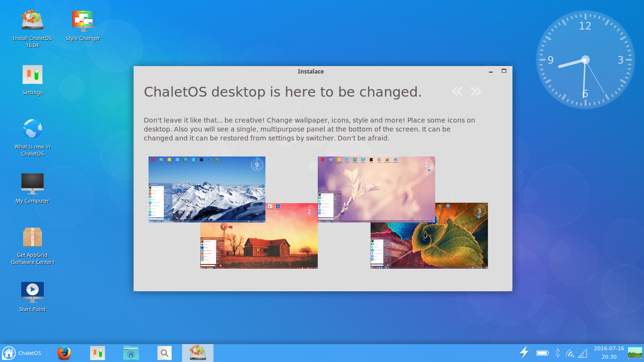
Task: Select the active installer task in taskbar
Action: coord(198,353)
